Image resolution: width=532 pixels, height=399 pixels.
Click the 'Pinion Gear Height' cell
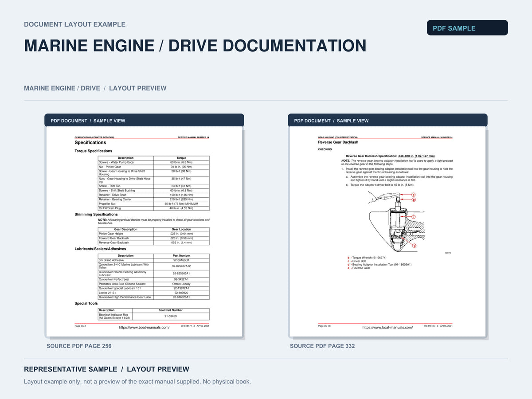point(125,234)
